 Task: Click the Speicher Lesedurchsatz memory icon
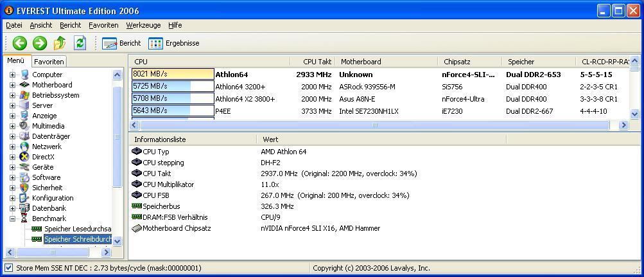pos(37,229)
